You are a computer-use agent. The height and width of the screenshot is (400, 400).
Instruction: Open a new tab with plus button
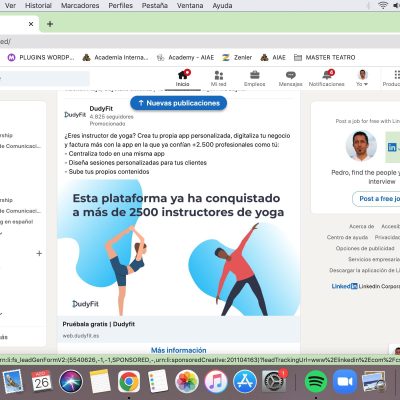[50, 24]
